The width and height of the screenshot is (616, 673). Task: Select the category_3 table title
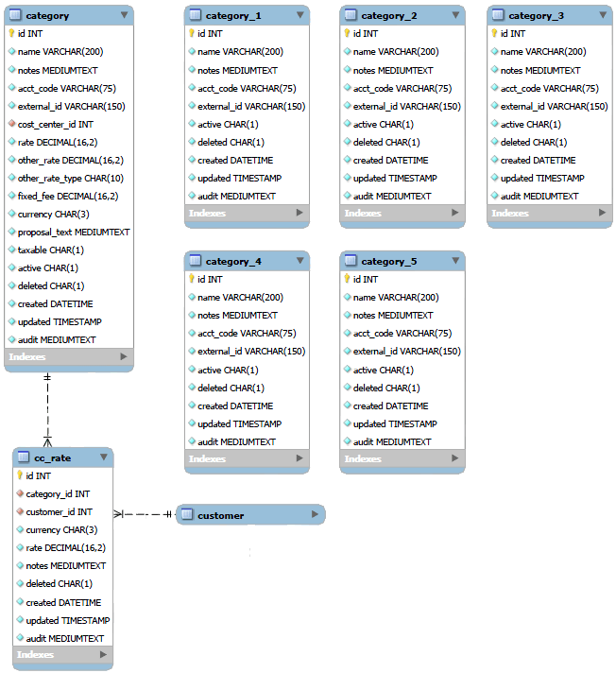(536, 16)
